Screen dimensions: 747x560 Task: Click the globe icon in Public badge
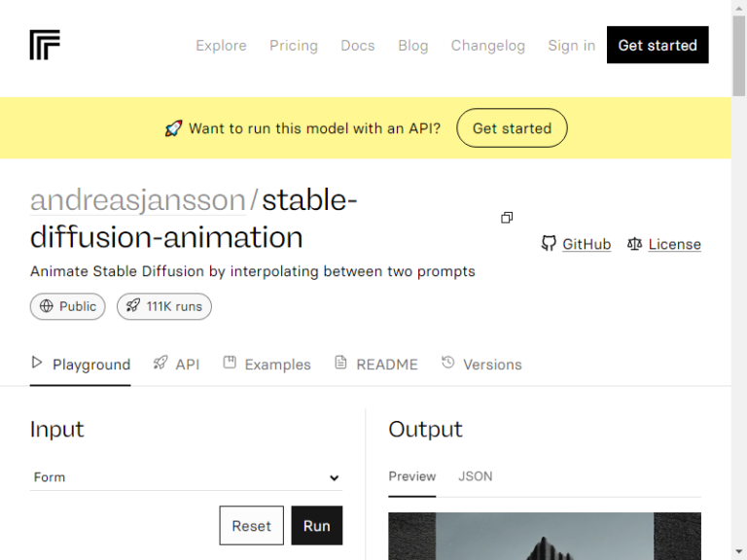47,306
